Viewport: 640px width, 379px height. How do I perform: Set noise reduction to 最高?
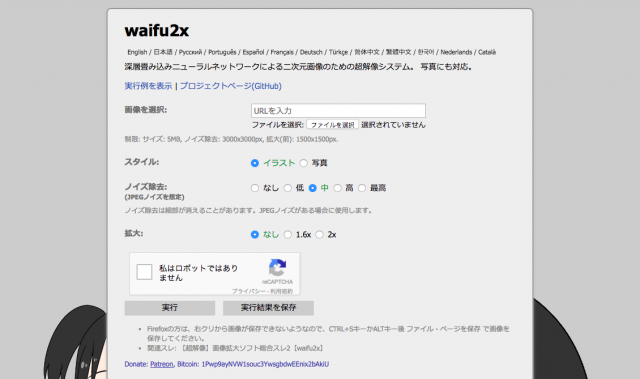pos(362,188)
